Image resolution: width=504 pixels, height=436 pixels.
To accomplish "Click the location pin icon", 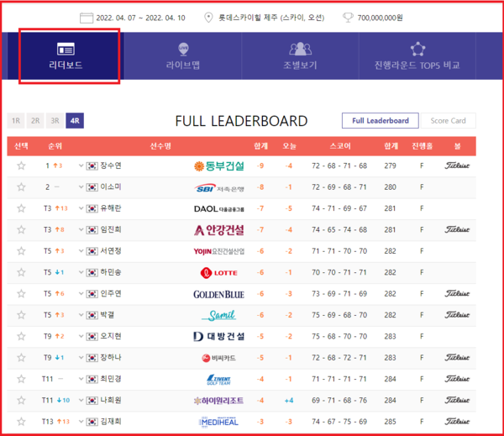I will point(208,18).
